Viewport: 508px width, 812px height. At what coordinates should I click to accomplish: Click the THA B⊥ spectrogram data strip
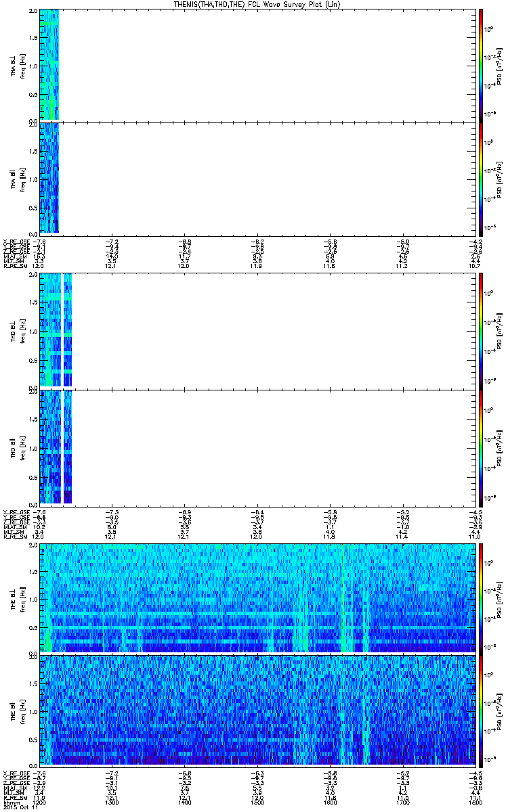click(x=49, y=65)
